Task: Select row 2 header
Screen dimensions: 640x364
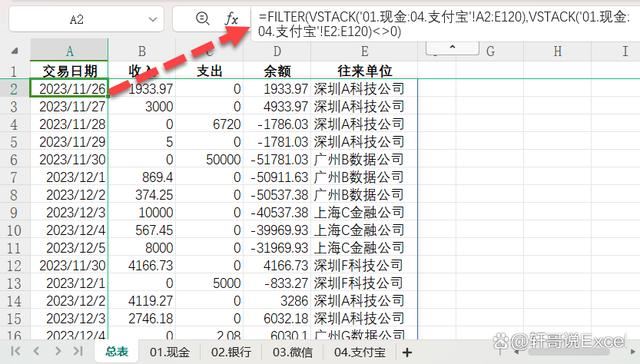Action: pyautogui.click(x=14, y=89)
